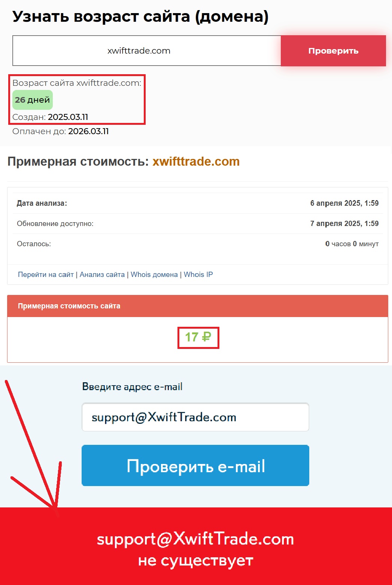Click the red support@XwiftTrade.com не существует banner
This screenshot has width=392, height=585.
tap(196, 546)
